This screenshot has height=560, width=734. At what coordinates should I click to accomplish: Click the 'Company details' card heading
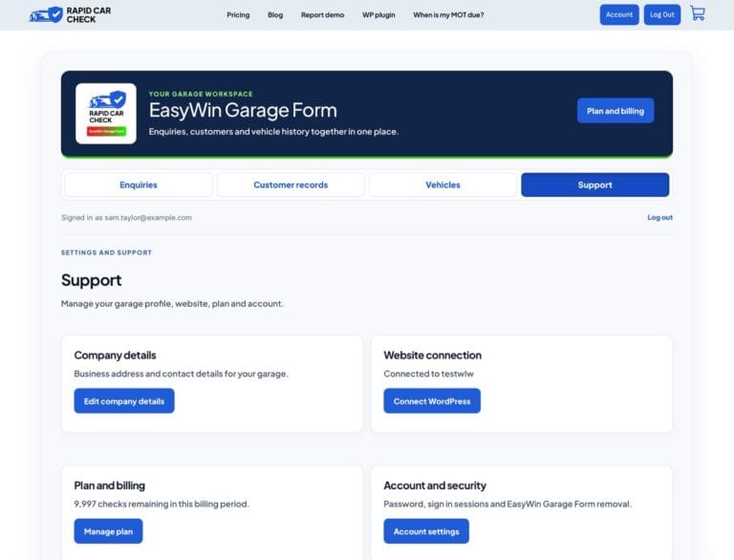115,355
